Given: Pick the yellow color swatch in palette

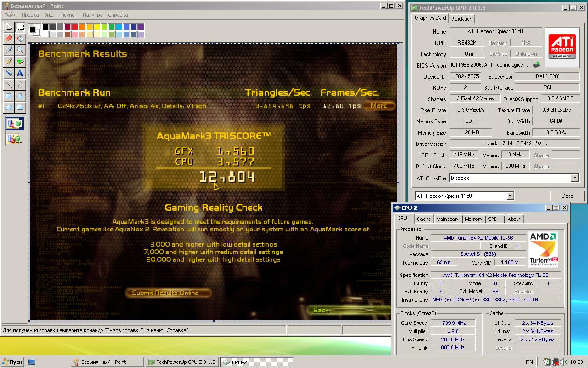Looking at the screenshot, I should (x=97, y=28).
